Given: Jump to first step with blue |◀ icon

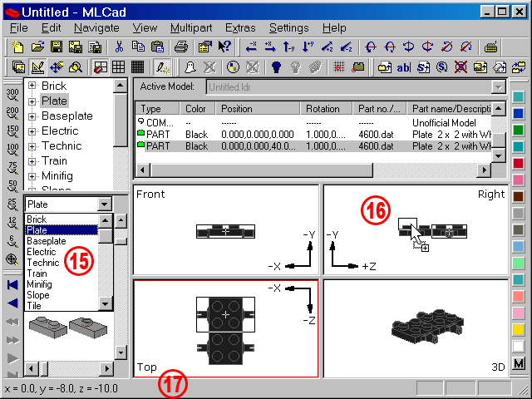Looking at the screenshot, I should 12,284.
